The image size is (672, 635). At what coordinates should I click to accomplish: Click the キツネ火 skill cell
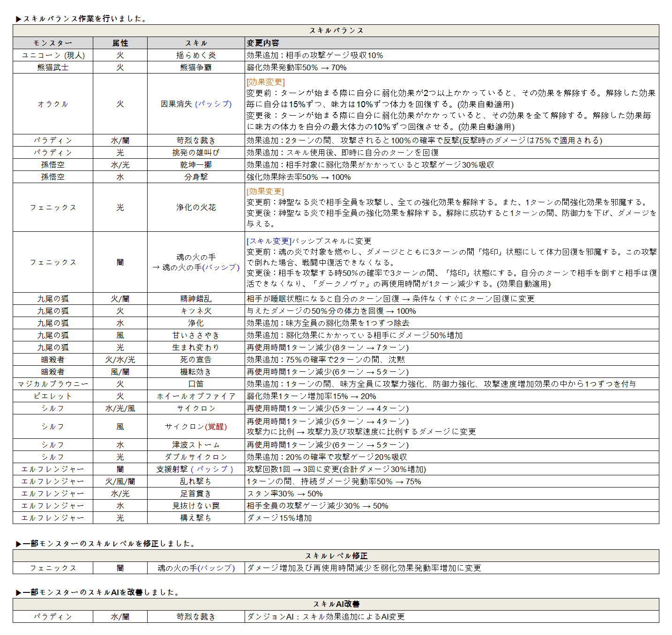pos(196,311)
